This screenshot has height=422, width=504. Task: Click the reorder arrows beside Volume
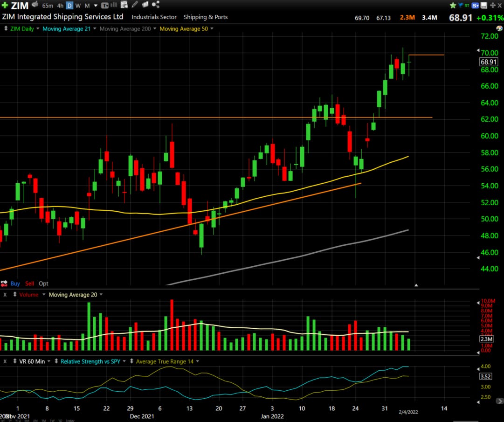(15, 294)
